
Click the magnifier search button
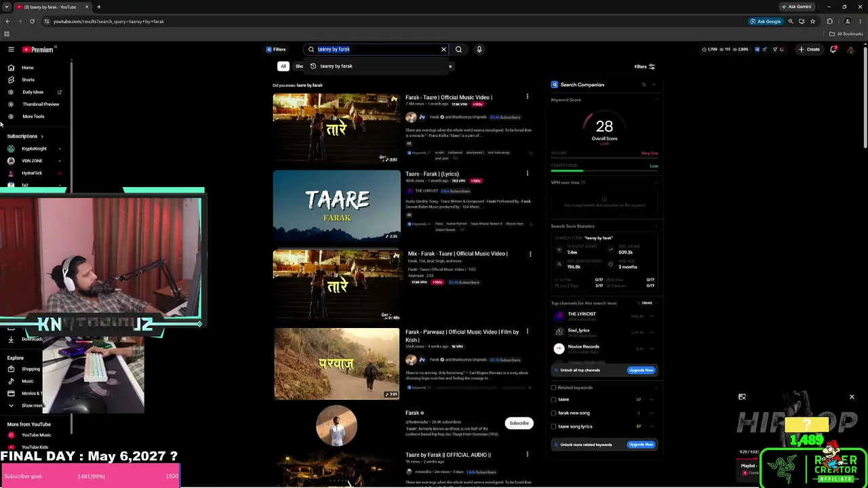click(x=458, y=49)
